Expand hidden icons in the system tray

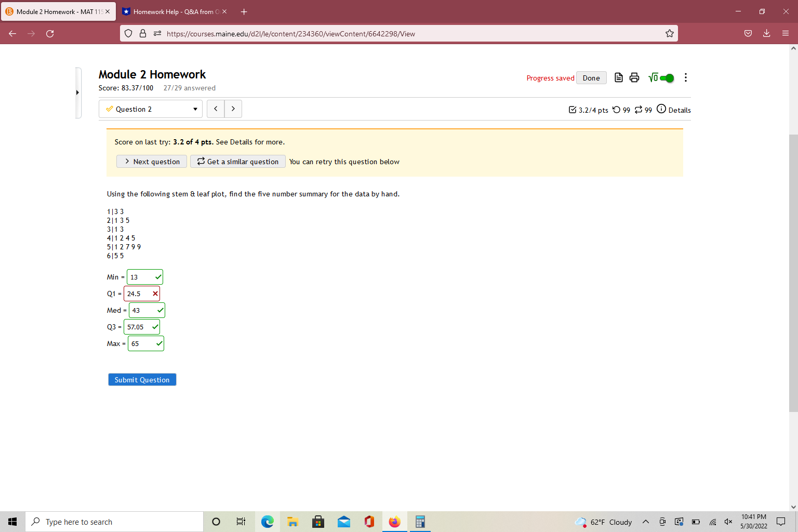645,522
